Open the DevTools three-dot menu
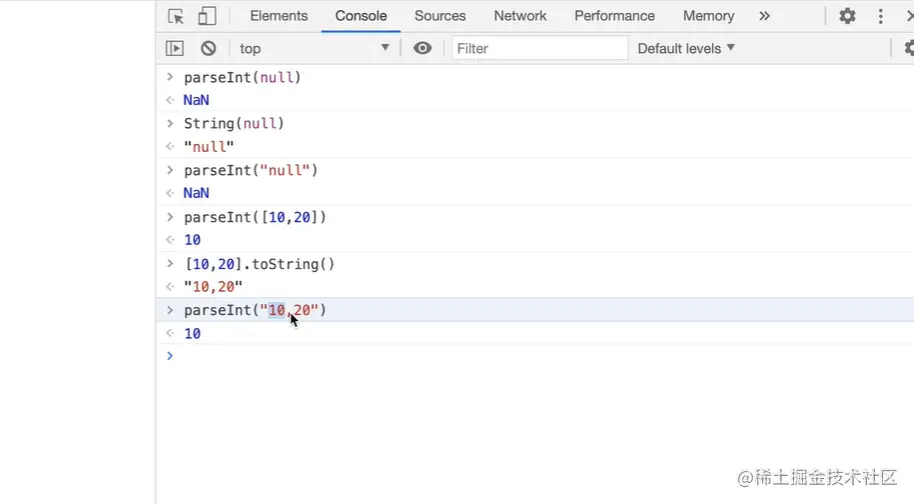The height and width of the screenshot is (504, 914). [x=880, y=16]
